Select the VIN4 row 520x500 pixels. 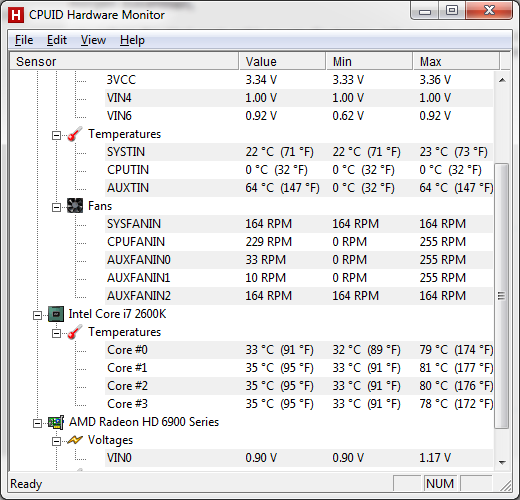(299, 98)
